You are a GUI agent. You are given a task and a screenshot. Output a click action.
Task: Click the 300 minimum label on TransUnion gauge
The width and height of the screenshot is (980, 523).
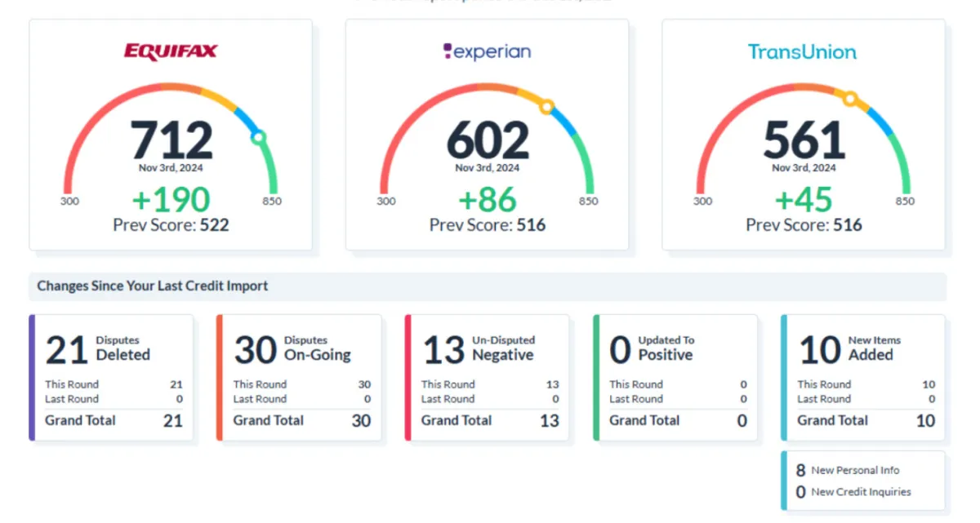702,202
